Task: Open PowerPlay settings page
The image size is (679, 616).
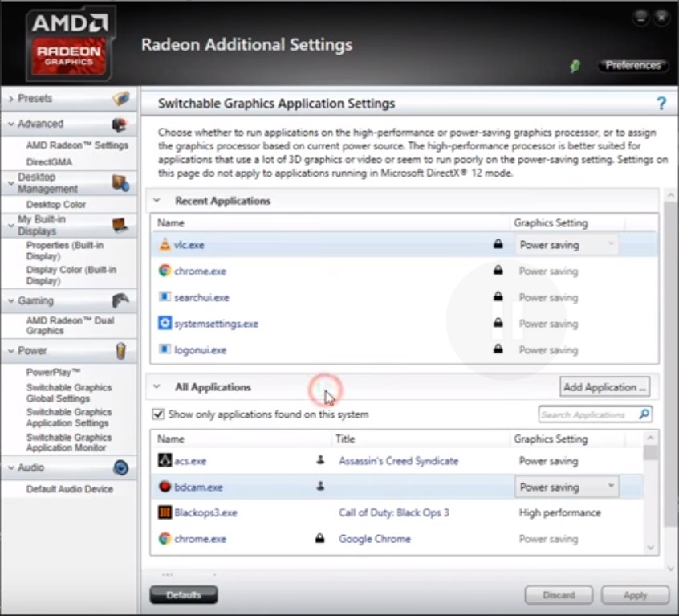Action: (x=53, y=372)
